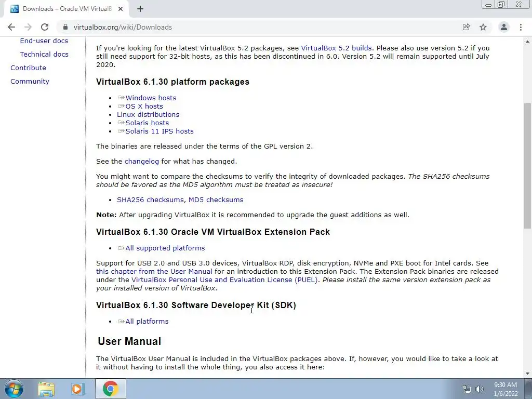This screenshot has width=532, height=399.
Task: Launch File Explorer from the taskbar
Action: pos(46,389)
